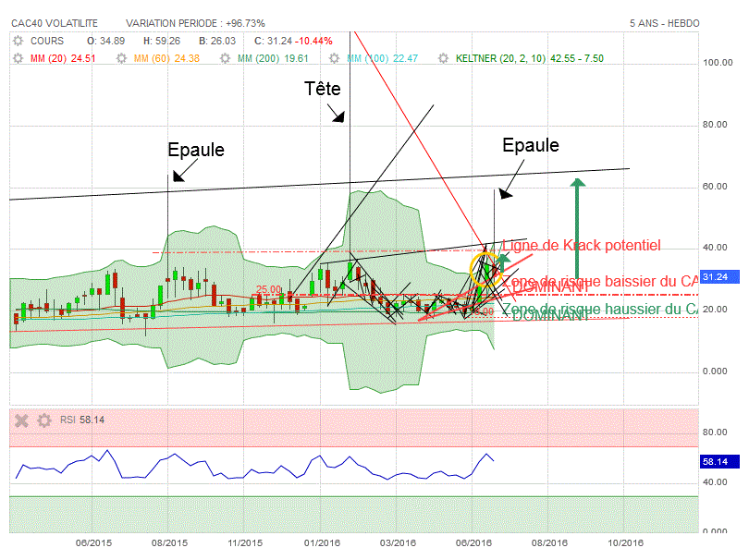Image resolution: width=749 pixels, height=560 pixels.
Task: Click the 60.00 price axis label
Action: tap(715, 187)
